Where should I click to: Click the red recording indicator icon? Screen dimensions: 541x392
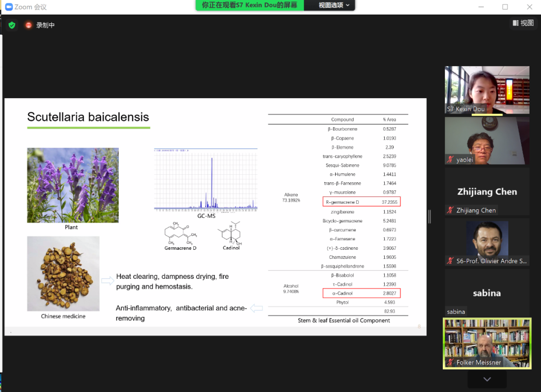point(29,25)
